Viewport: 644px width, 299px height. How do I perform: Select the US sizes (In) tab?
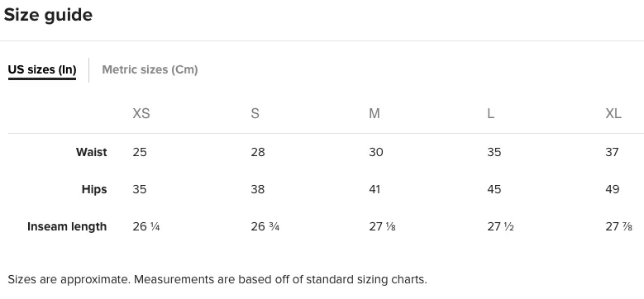coord(42,69)
